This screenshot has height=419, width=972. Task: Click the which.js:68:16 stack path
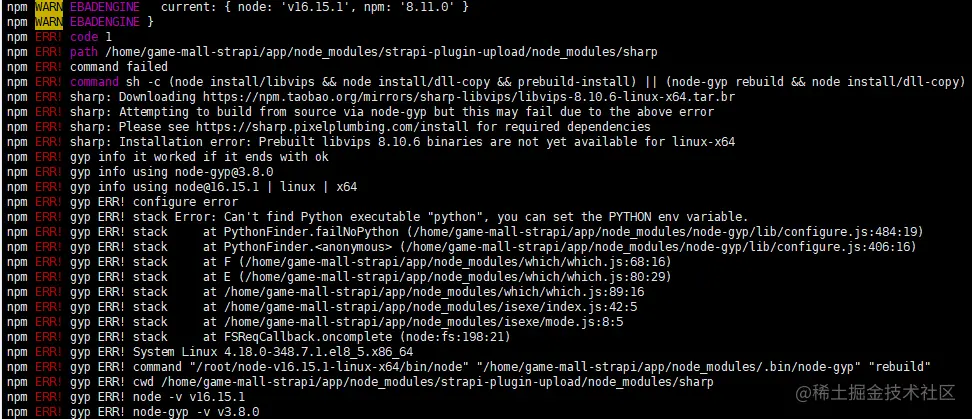pyautogui.click(x=452, y=262)
